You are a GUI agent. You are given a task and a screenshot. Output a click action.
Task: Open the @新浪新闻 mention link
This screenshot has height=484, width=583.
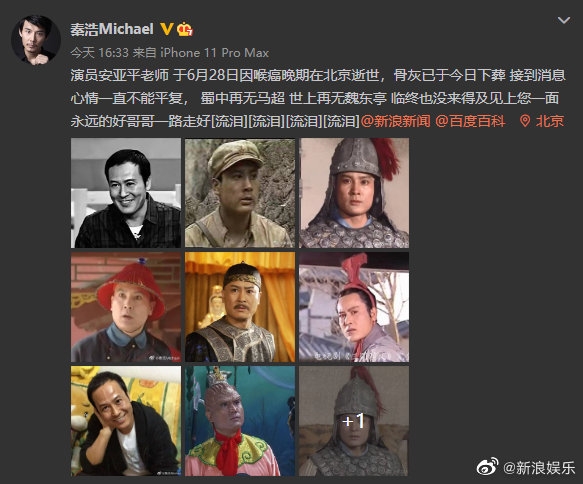coord(395,121)
